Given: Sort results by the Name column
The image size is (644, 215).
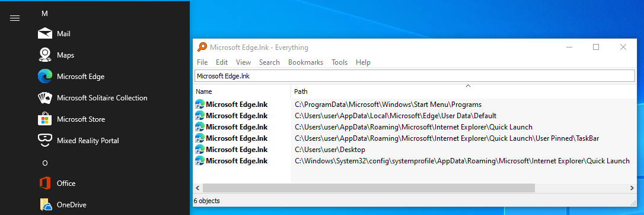Looking at the screenshot, I should (x=242, y=91).
